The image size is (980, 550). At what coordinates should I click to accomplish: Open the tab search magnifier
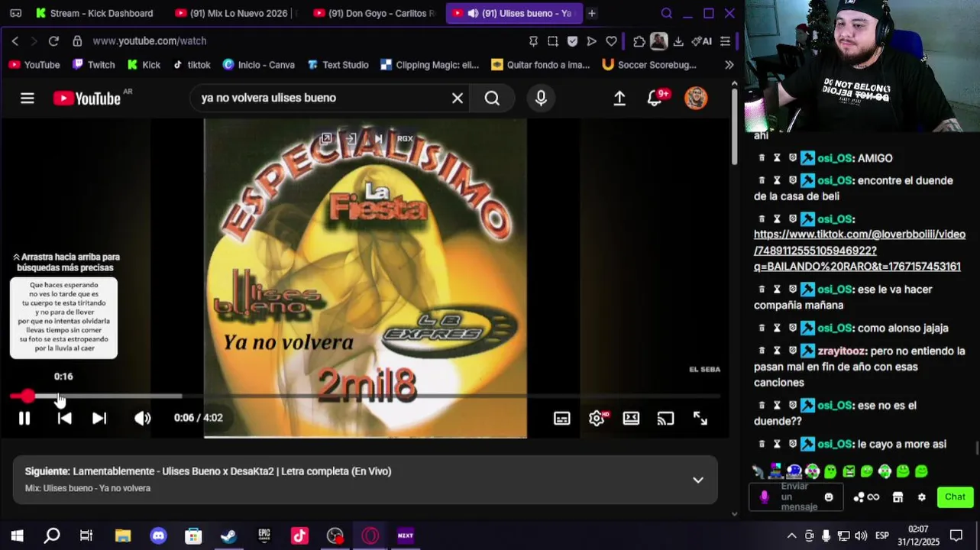pos(667,13)
